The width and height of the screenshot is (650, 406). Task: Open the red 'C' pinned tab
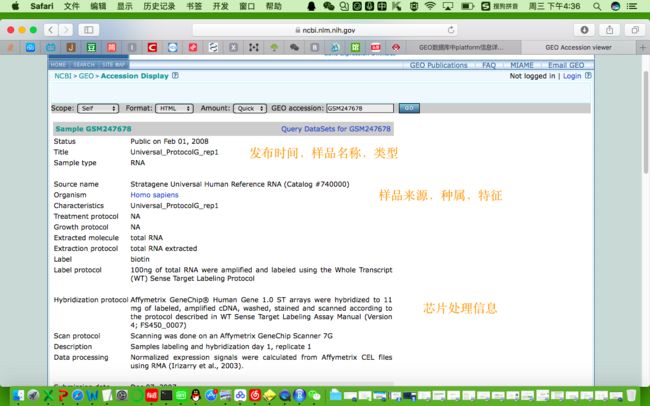pos(152,47)
